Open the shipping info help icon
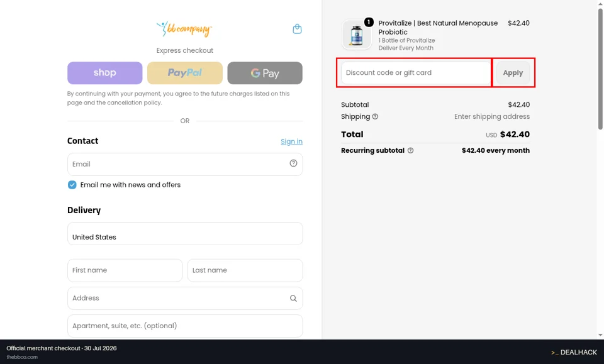 pyautogui.click(x=375, y=116)
